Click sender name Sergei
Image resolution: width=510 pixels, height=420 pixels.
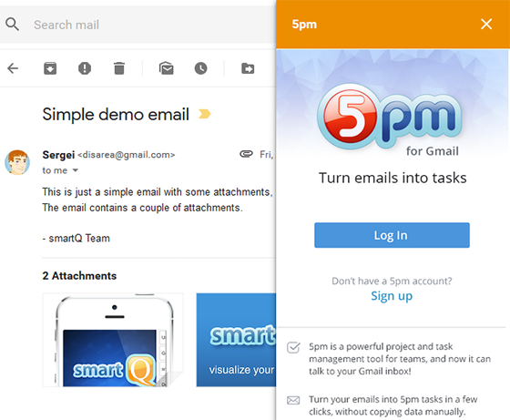tap(58, 155)
